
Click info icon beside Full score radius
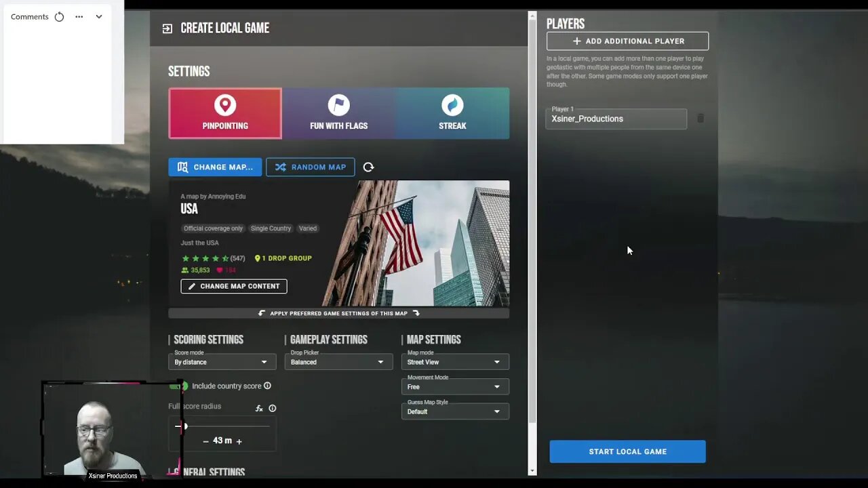tap(273, 408)
